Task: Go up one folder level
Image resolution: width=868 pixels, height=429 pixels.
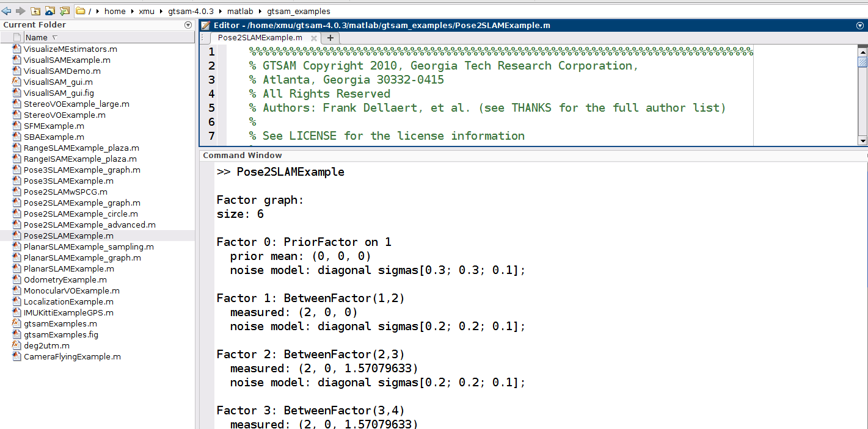Action: pos(35,10)
